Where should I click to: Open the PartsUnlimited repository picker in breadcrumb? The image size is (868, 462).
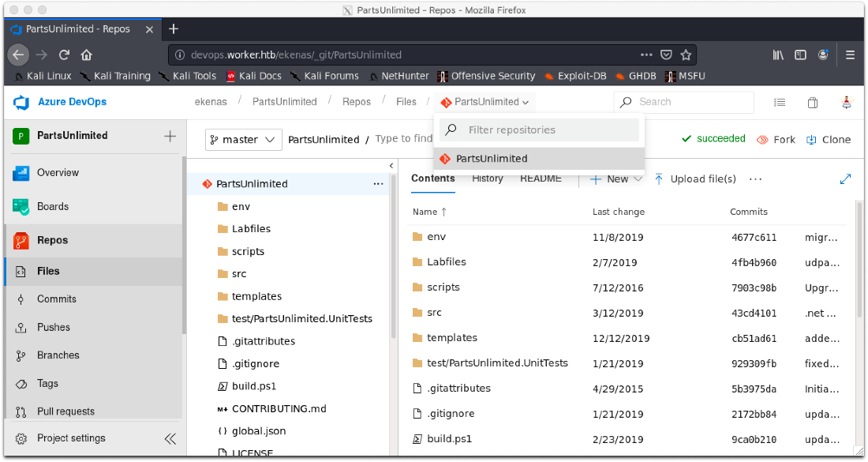point(485,102)
